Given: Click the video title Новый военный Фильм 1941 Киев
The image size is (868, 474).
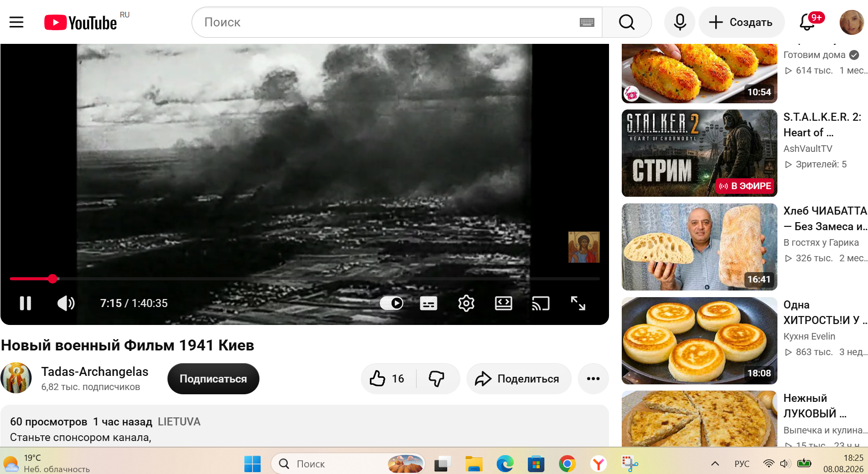Looking at the screenshot, I should click(x=127, y=345).
